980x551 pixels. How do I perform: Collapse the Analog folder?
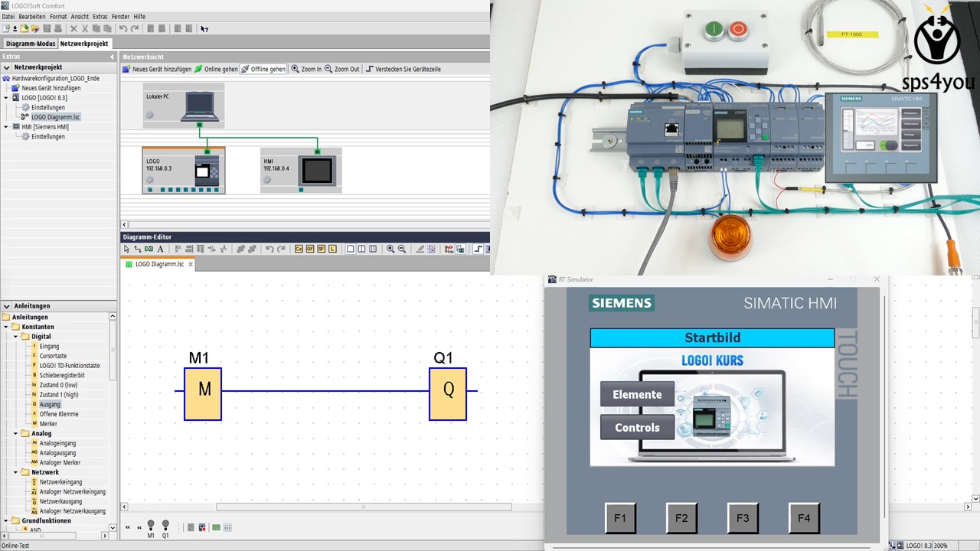click(16, 433)
